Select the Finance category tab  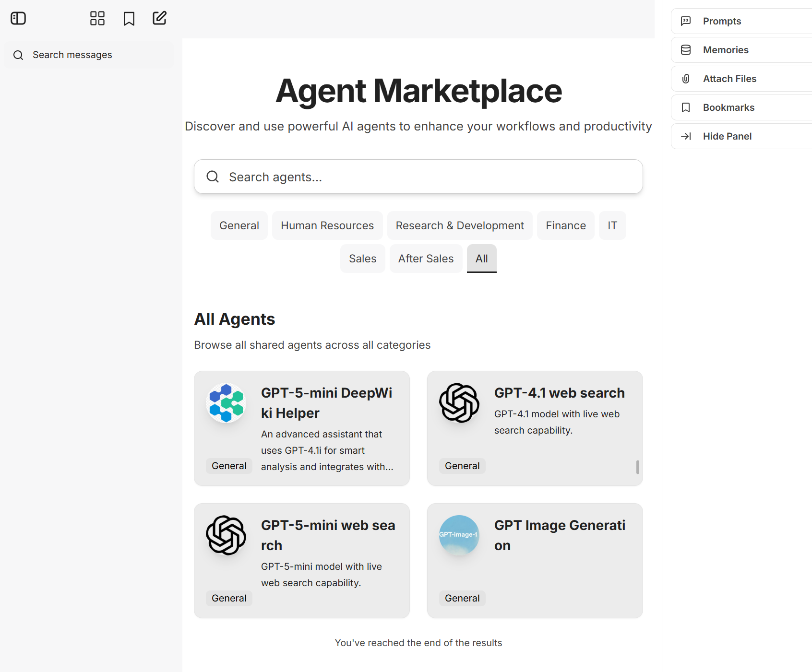(565, 225)
